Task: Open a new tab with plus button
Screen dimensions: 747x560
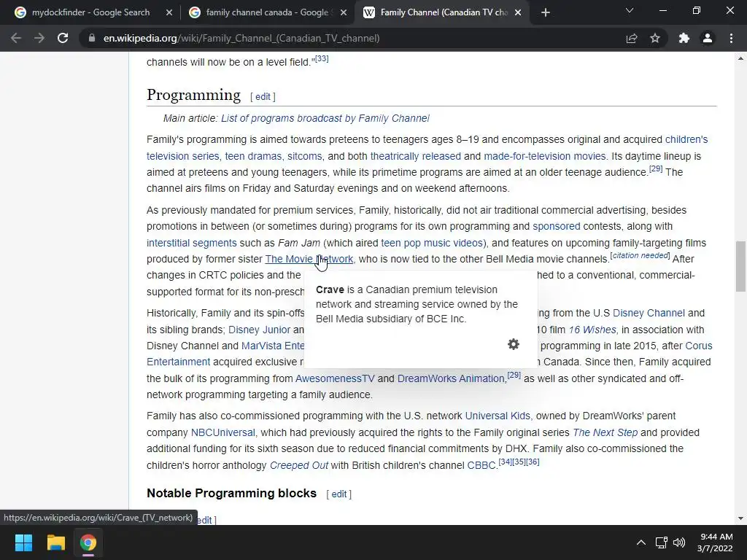Action: 546,12
